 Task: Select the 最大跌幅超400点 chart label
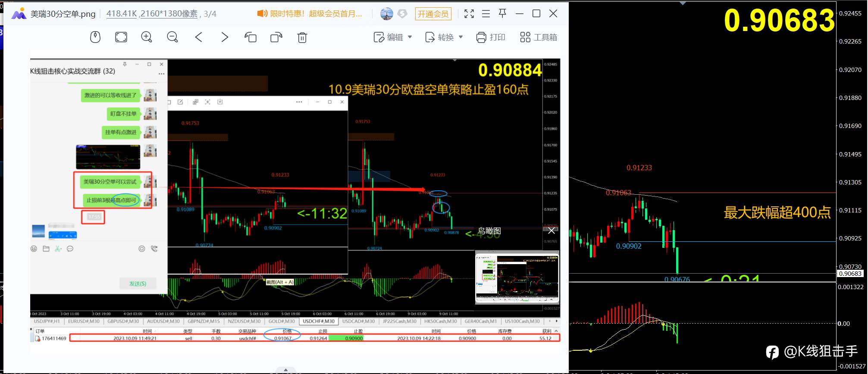777,212
